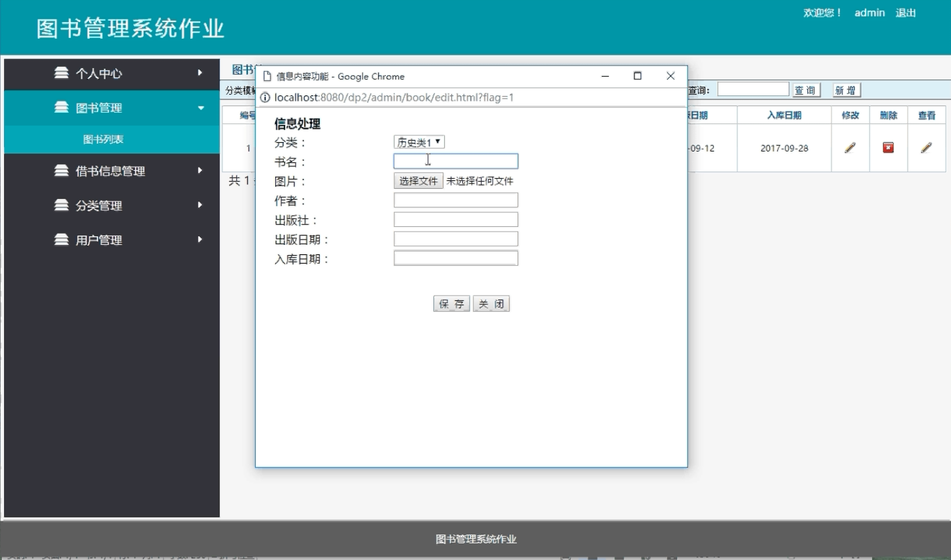The image size is (951, 560).
Task: Click the 查看 column header
Action: [926, 115]
